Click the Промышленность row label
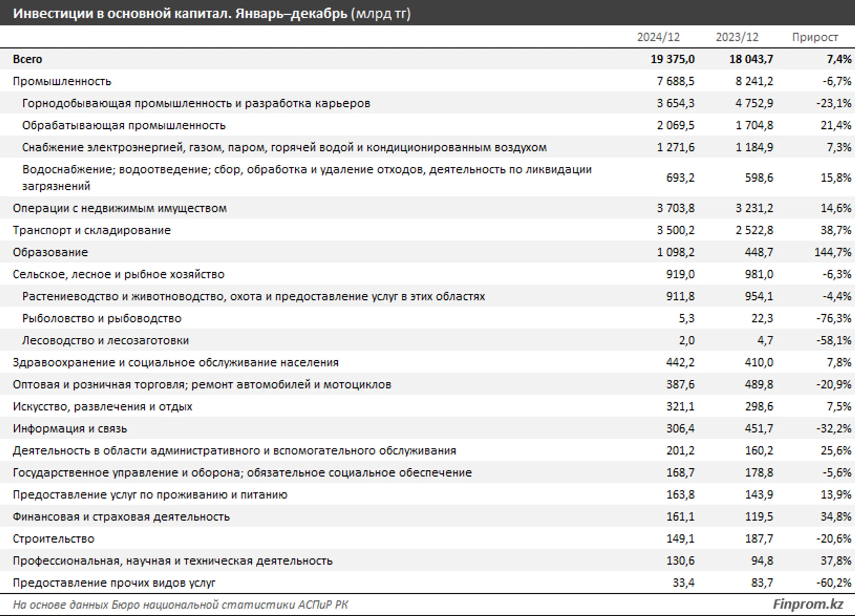 (62, 81)
